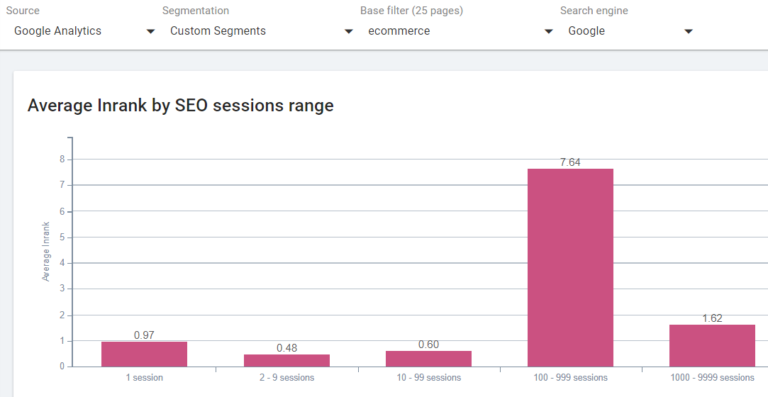Viewport: 768px width, 397px height.
Task: Select the bar for 1000 - 9999 sessions
Action: pos(712,346)
